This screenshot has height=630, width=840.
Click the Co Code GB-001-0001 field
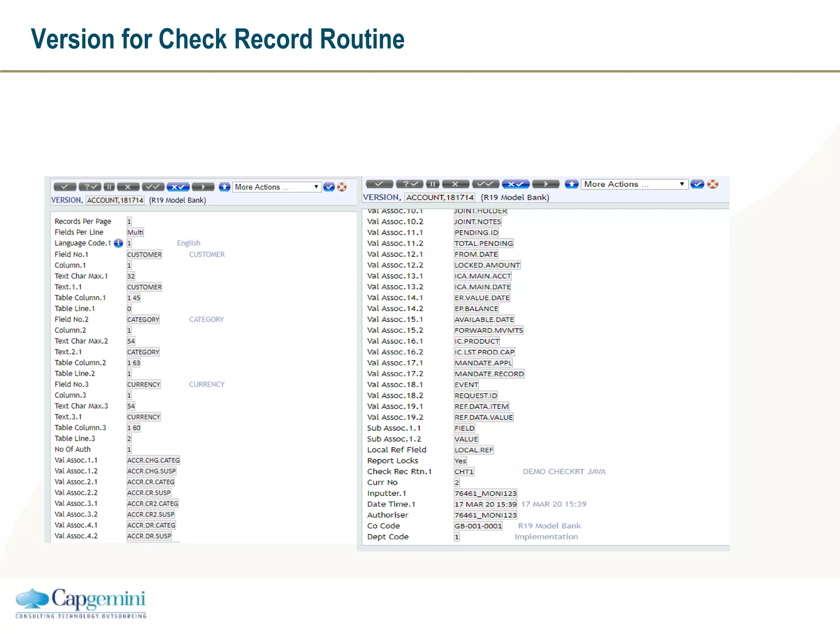(478, 526)
